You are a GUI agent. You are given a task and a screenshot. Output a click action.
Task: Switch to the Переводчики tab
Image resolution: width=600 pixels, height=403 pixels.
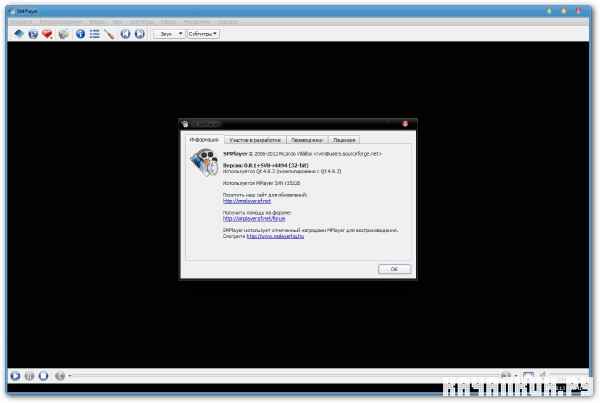pos(307,140)
